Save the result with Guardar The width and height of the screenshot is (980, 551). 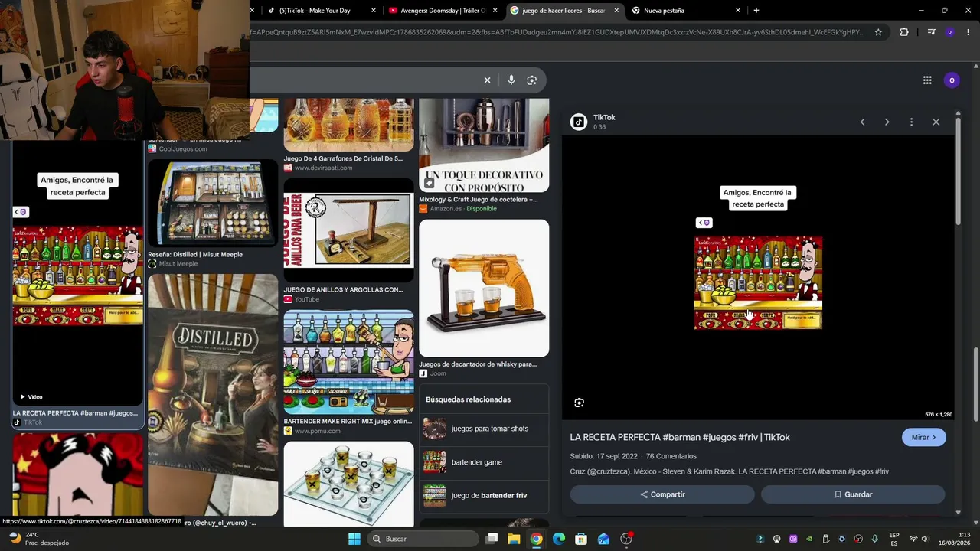(853, 494)
